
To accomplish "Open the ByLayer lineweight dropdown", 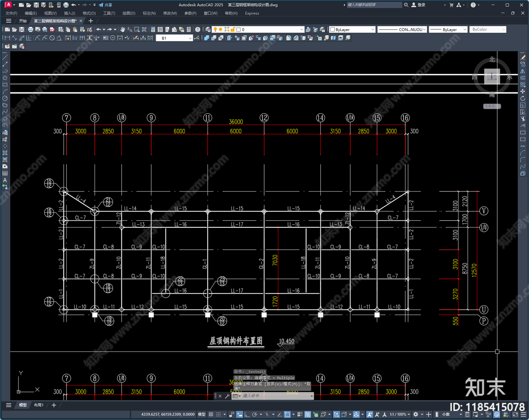I will (x=448, y=29).
